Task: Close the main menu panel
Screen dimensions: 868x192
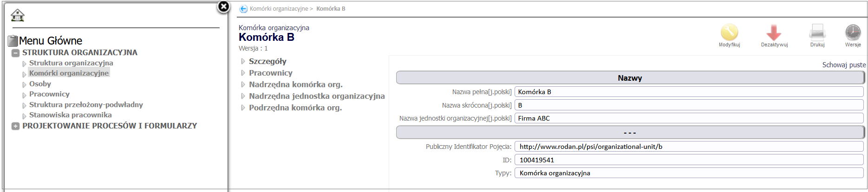Action: (x=223, y=6)
